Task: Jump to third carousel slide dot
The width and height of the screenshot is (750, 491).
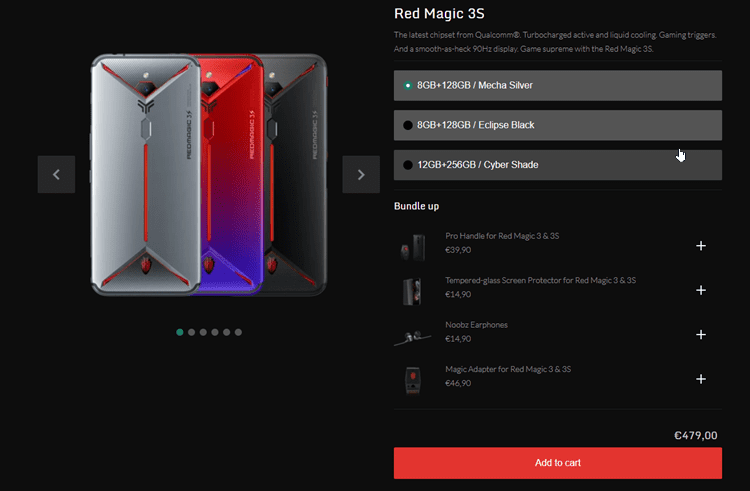Action: [203, 332]
